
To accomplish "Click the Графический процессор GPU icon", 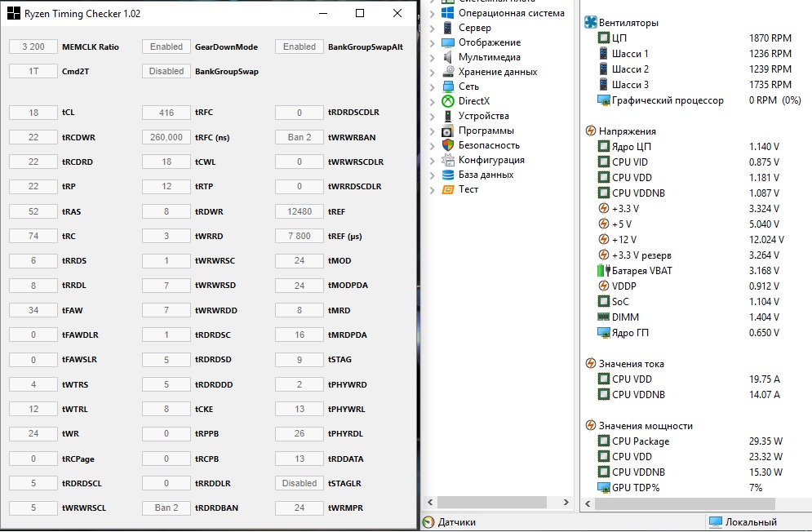I will coord(604,100).
